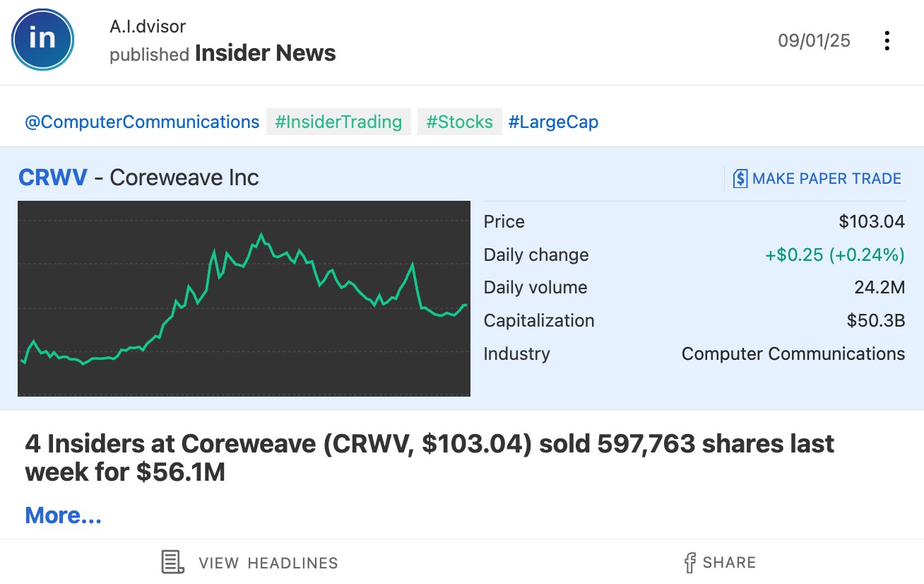Click the Insider News title

266,53
